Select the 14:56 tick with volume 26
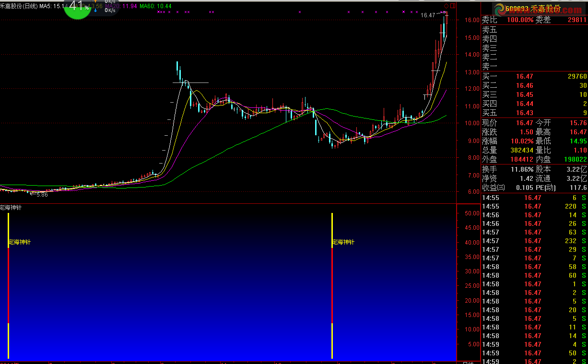The image size is (588, 364). pos(534,224)
